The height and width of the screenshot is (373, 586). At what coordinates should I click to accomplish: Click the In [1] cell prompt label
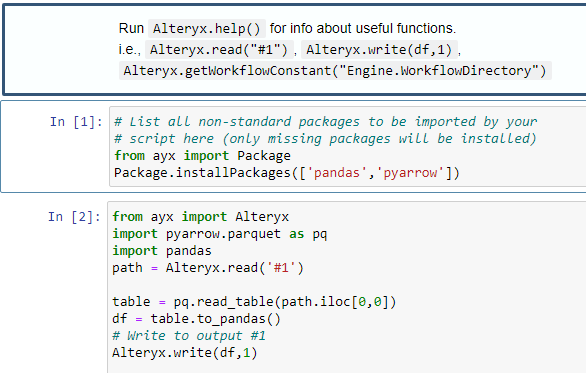76,121
